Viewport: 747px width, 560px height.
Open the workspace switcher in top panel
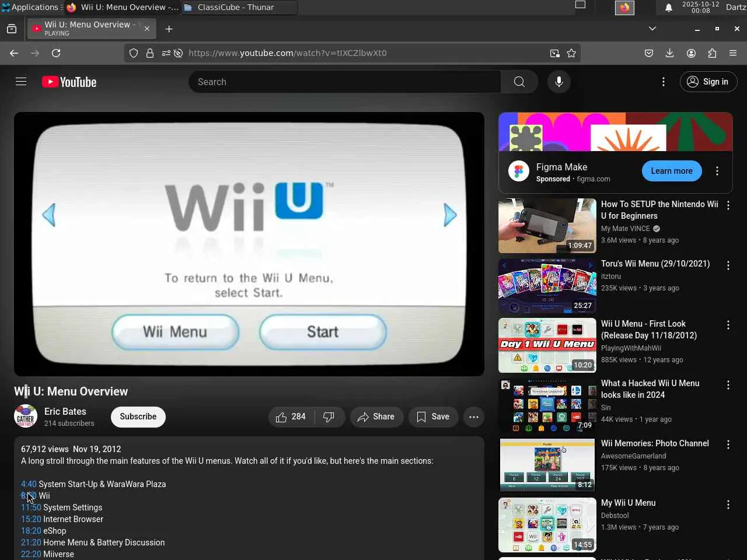tap(580, 5)
